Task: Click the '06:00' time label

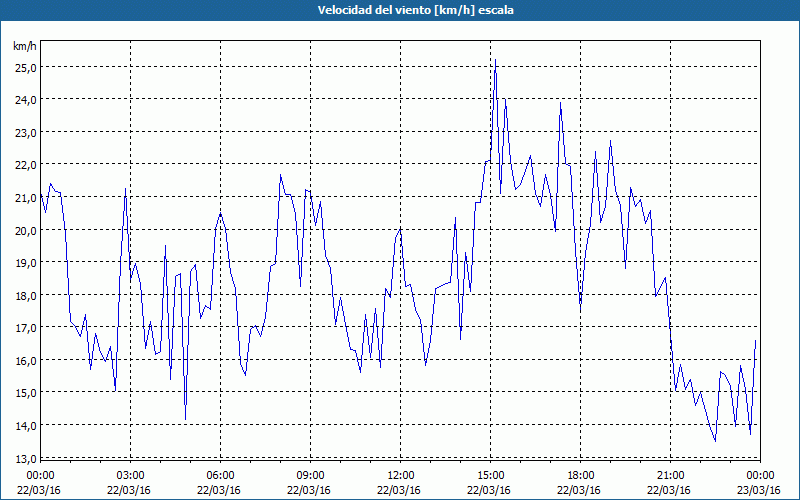Action: 220,476
